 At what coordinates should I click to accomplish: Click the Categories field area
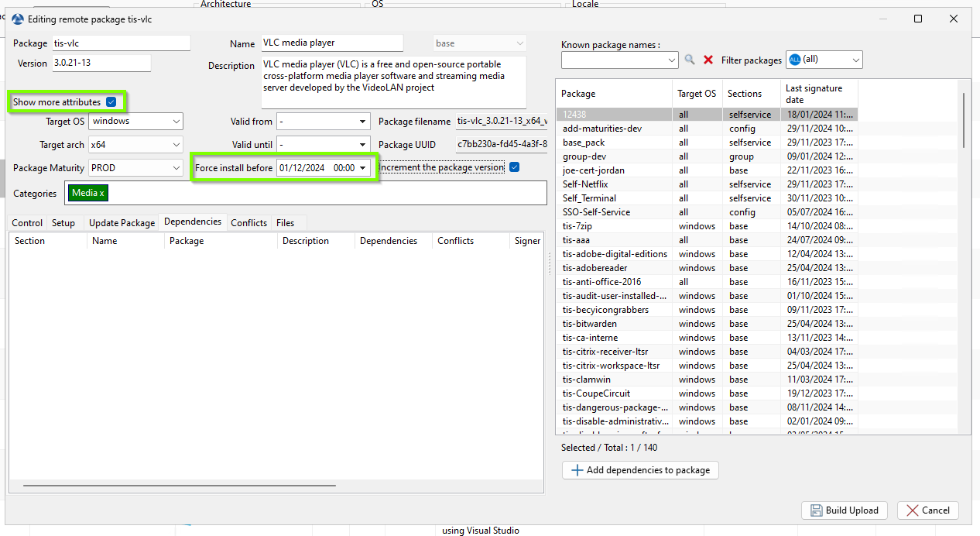(307, 194)
